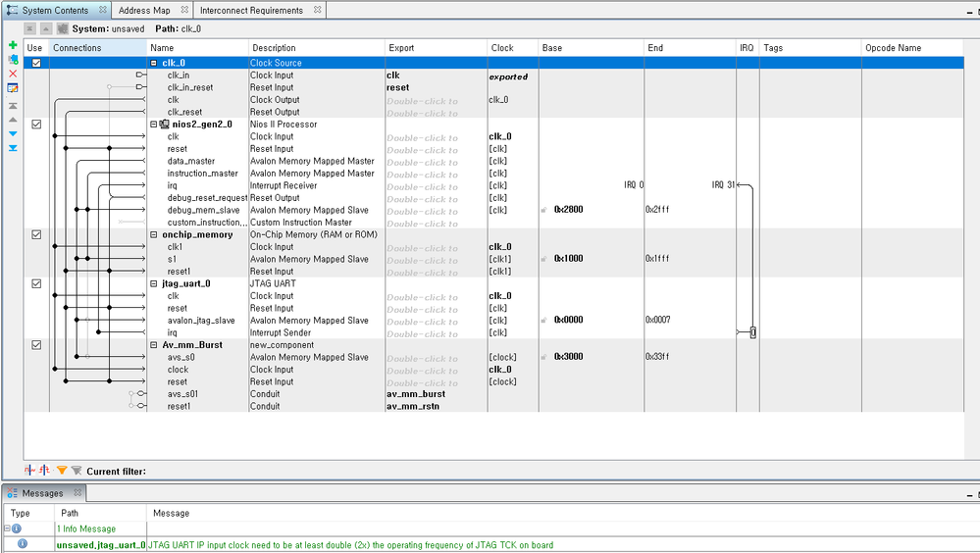Click the hierarchy top button beside System label

pyautogui.click(x=30, y=28)
